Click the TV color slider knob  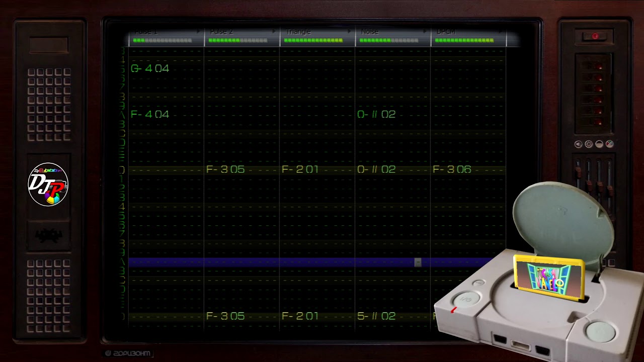tap(610, 190)
